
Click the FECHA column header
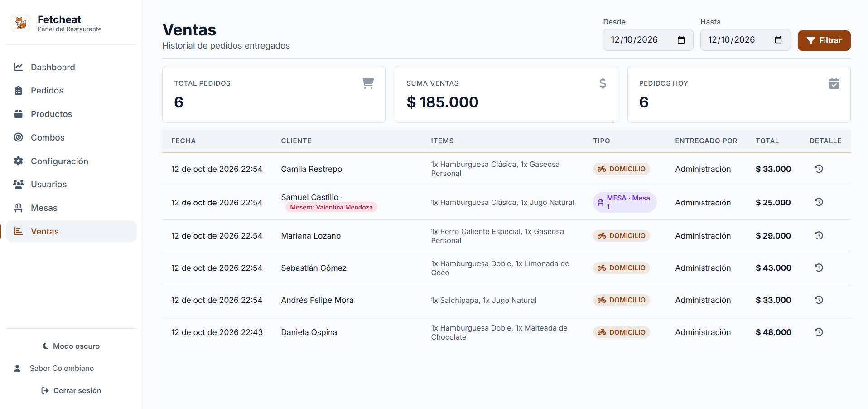[183, 141]
